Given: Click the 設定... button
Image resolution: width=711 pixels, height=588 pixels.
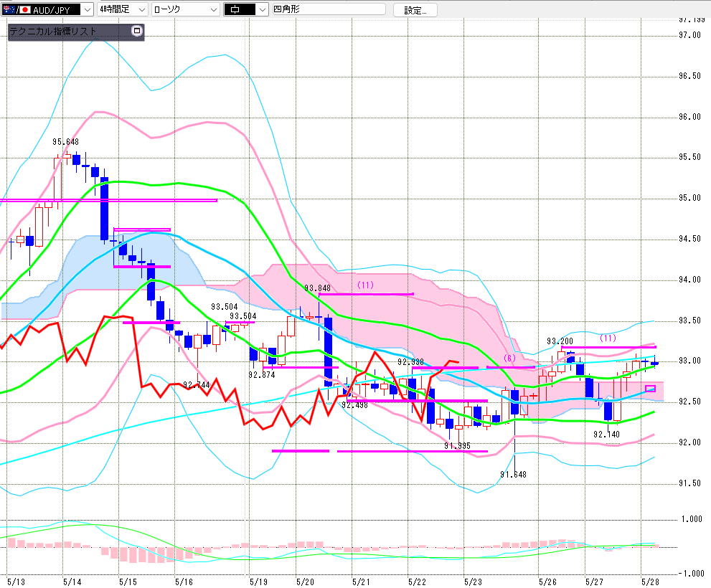Looking at the screenshot, I should pos(415,10).
